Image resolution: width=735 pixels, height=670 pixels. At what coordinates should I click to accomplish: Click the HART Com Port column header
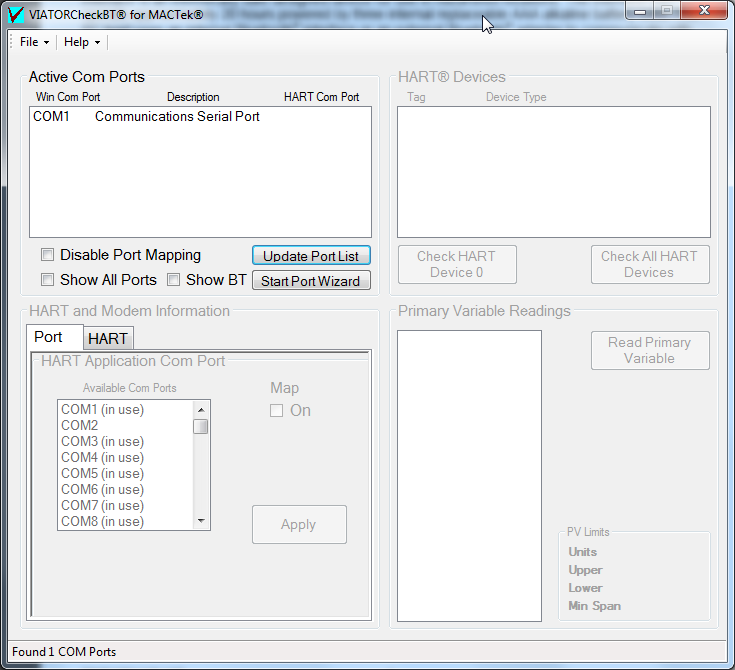point(322,97)
